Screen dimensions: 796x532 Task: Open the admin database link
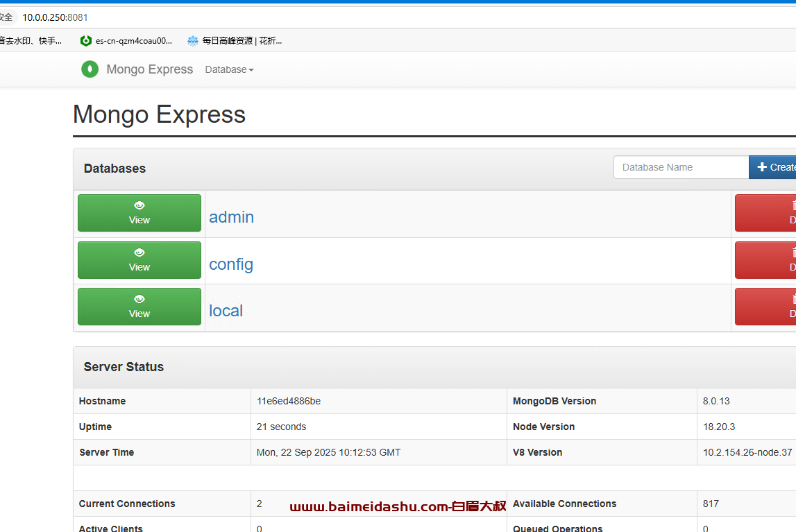(232, 217)
